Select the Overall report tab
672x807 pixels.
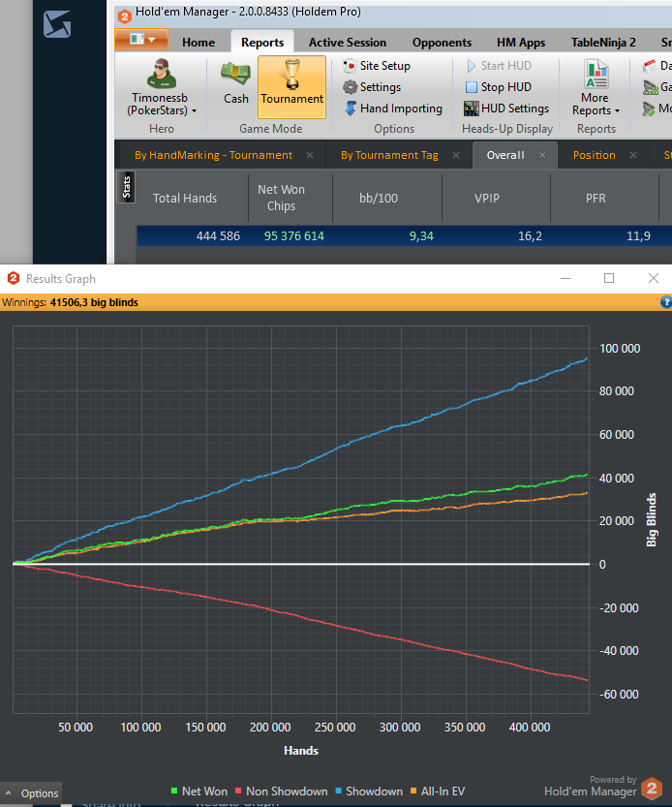coord(505,155)
